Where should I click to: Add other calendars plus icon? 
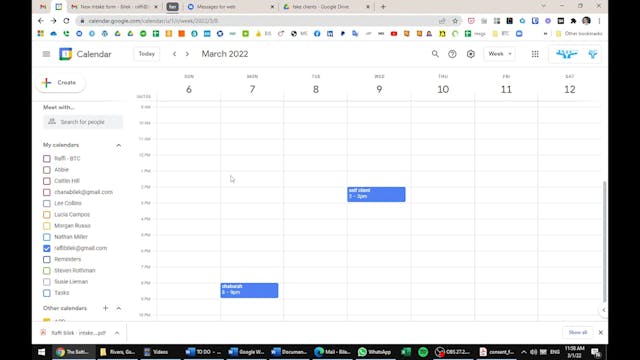tap(105, 308)
